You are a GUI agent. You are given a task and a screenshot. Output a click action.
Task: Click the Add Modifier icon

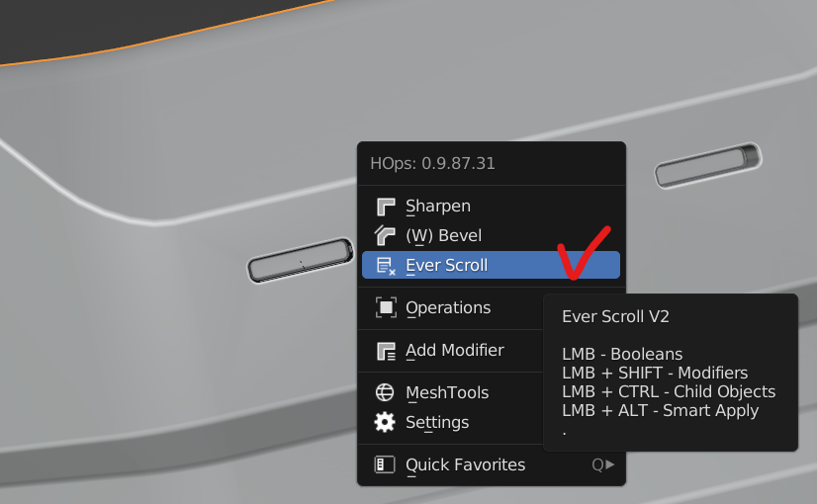(386, 351)
